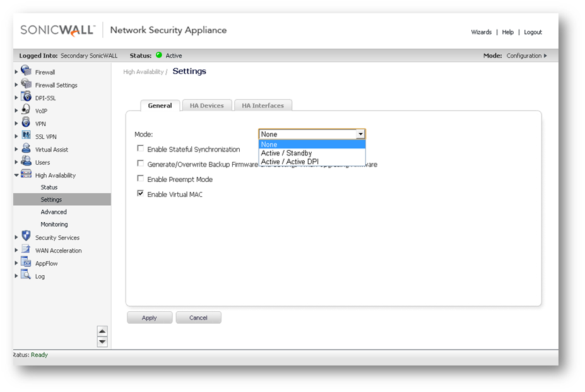This screenshot has width=585, height=392.
Task: Open Monitoring under High Availability
Action: point(54,224)
